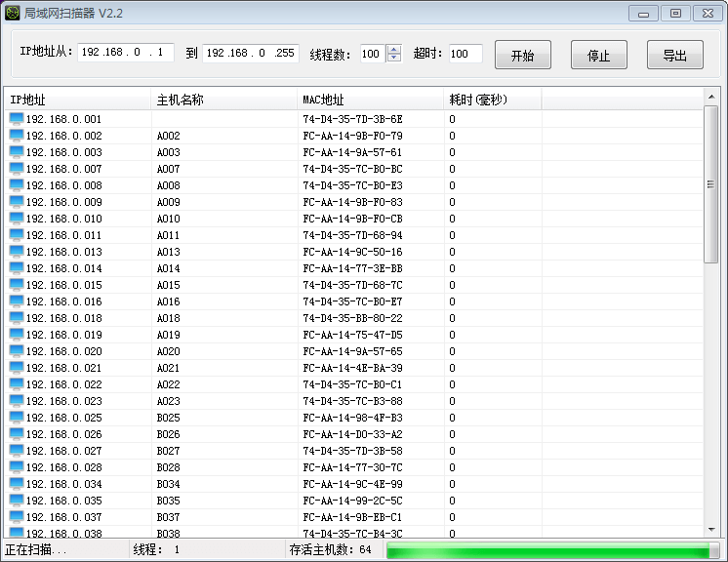Decrease thread count with down arrow
Image resolution: width=728 pixels, height=562 pixels.
(393, 58)
